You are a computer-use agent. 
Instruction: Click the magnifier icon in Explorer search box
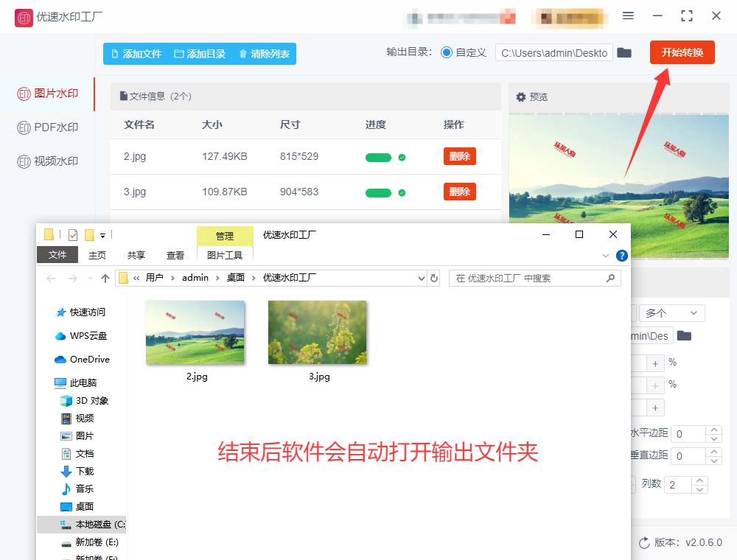pyautogui.click(x=610, y=278)
